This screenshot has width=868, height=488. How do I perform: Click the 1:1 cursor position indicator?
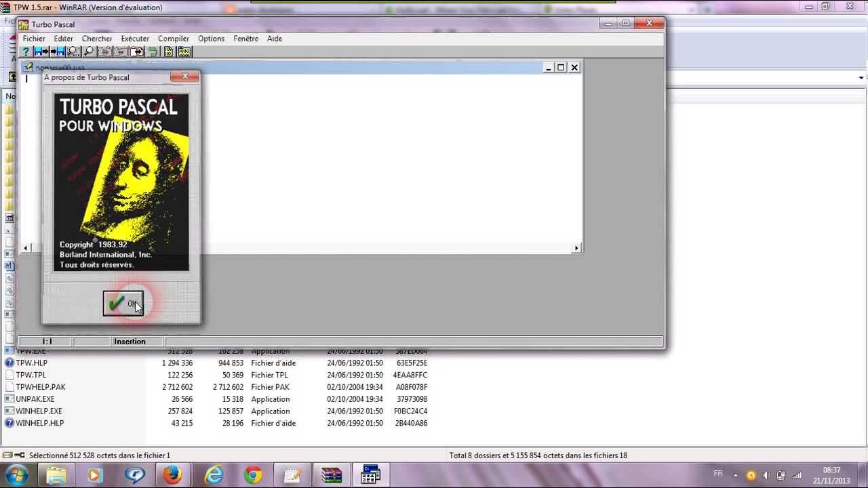pos(47,342)
